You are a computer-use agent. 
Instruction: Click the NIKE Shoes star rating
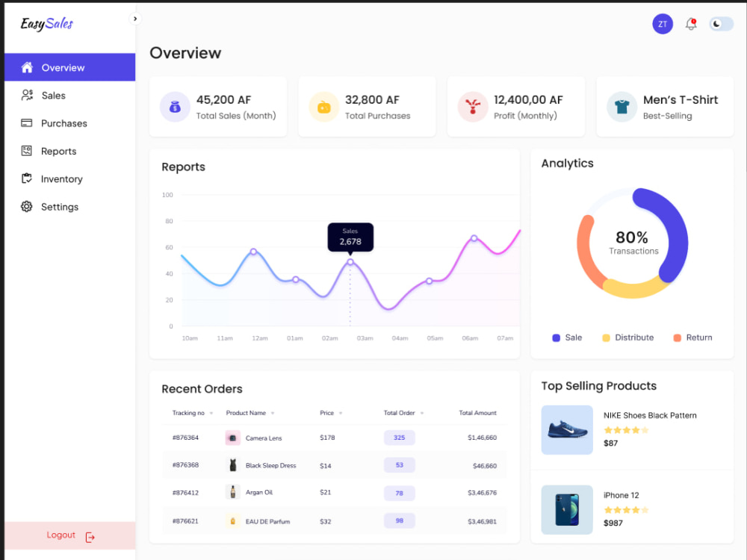pos(626,431)
